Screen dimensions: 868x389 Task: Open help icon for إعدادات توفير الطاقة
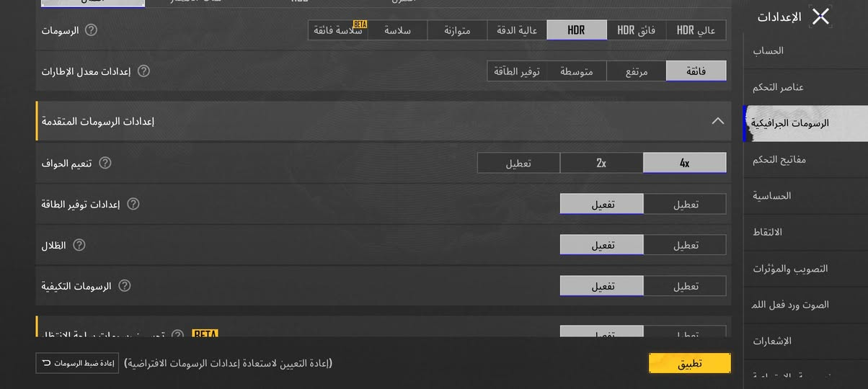[133, 204]
